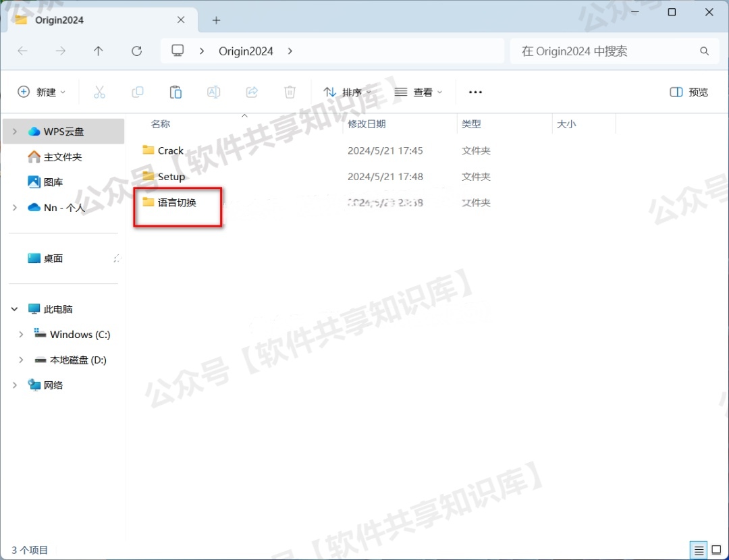The image size is (729, 560).
Task: Sort by 类型 column header
Action: tap(471, 124)
